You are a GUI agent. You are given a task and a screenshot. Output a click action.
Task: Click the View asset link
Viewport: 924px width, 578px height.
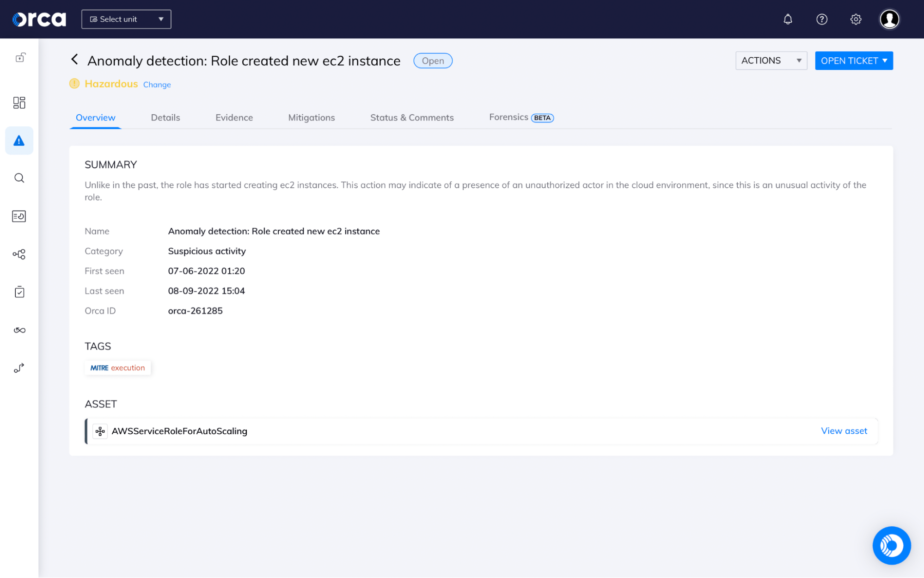[844, 430]
